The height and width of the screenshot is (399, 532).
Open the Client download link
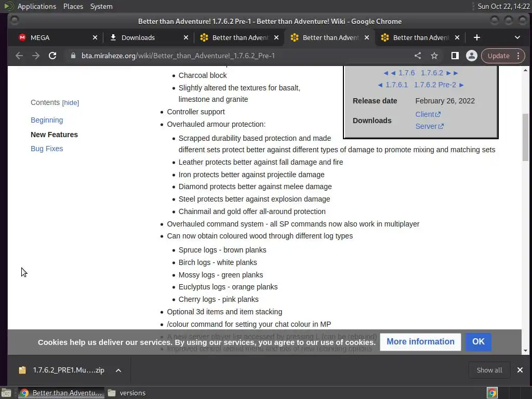[428, 114]
